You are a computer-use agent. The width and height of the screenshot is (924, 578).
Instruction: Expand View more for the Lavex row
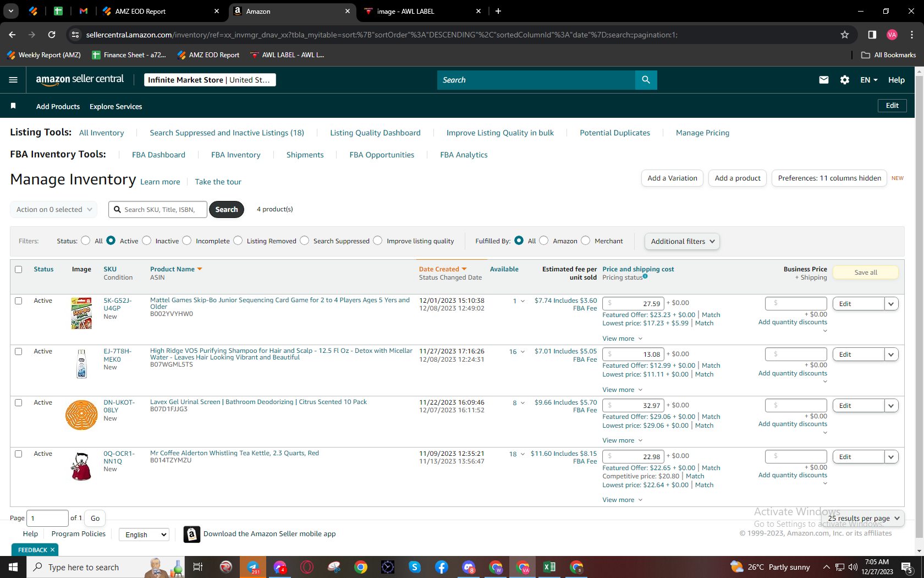coord(622,440)
